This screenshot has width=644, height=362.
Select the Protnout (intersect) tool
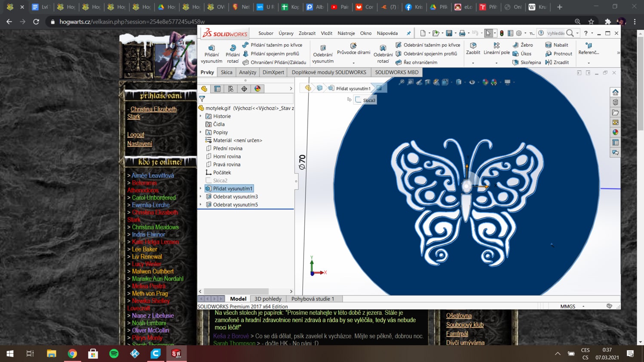pos(559,54)
